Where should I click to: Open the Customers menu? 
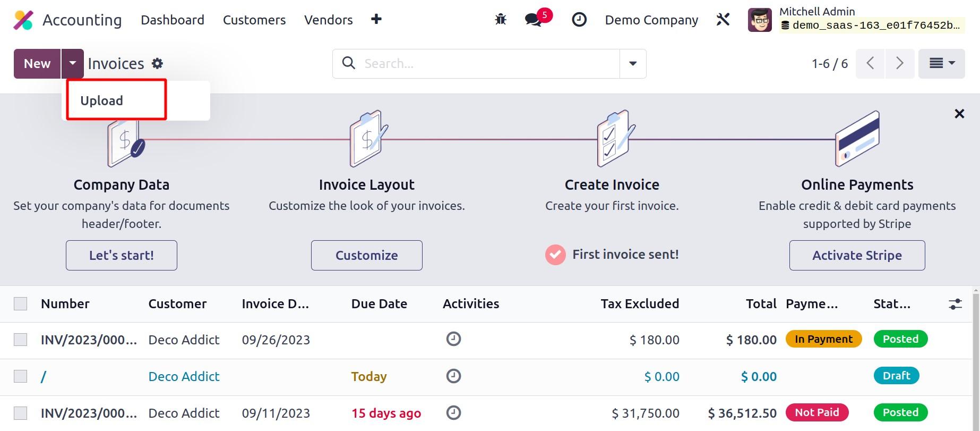click(x=254, y=20)
